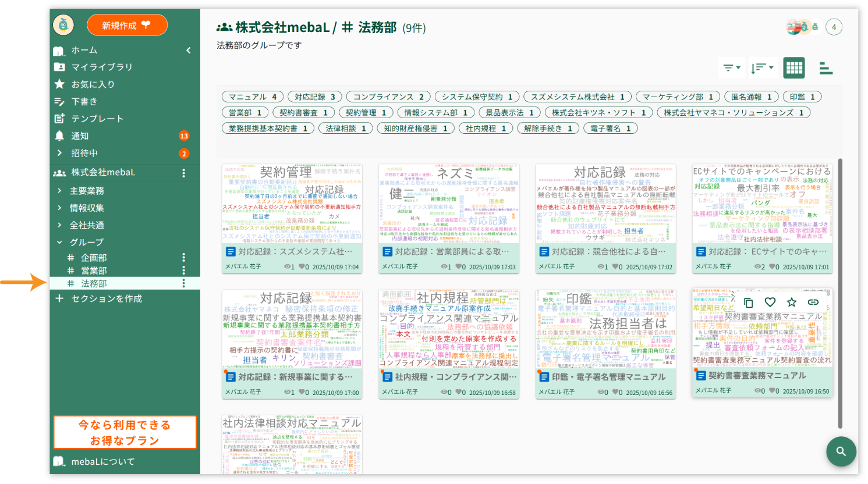868x484 pixels.
Task: Open the 通知 notifications bell item
Action: coord(80,136)
